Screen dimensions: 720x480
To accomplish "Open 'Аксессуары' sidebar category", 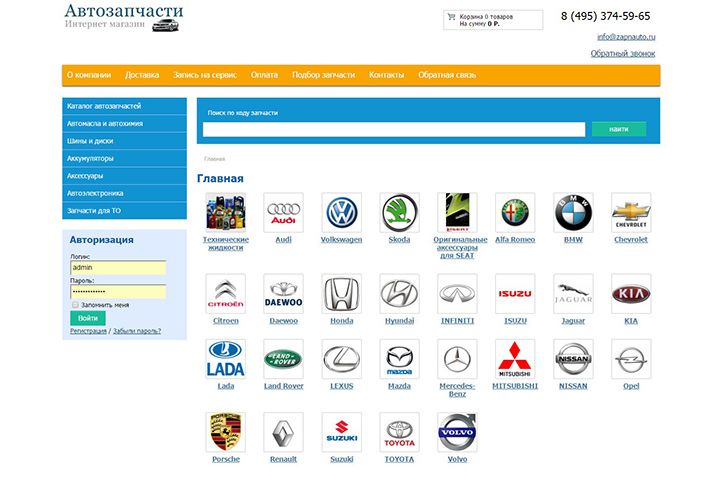I will (124, 176).
